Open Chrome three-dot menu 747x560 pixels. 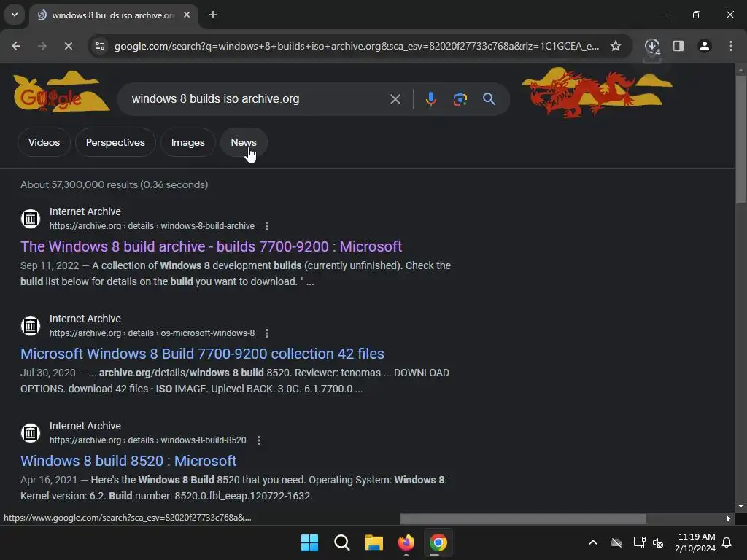click(x=731, y=46)
